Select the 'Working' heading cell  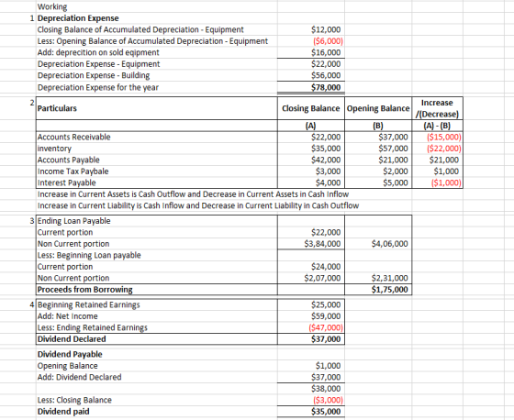52,7
